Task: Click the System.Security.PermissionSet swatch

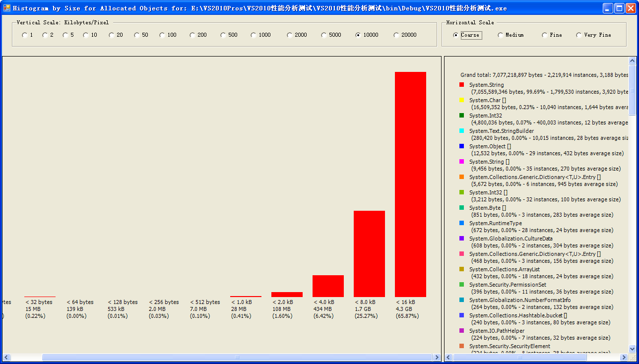Action: click(462, 285)
